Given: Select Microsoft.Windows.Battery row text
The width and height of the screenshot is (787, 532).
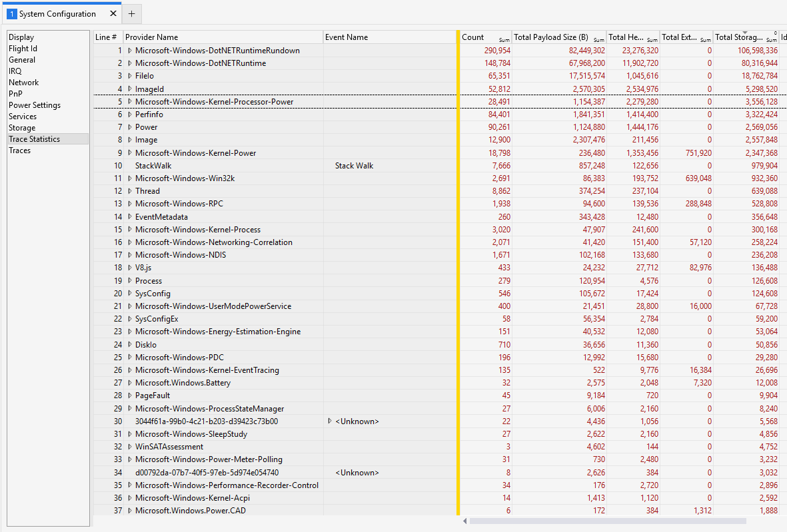Looking at the screenshot, I should [x=183, y=383].
